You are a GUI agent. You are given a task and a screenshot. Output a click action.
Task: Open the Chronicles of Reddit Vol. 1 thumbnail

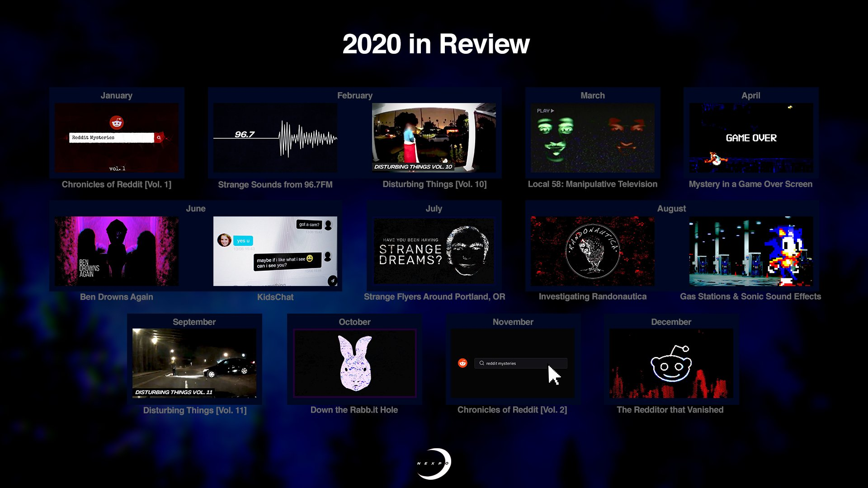pos(117,138)
